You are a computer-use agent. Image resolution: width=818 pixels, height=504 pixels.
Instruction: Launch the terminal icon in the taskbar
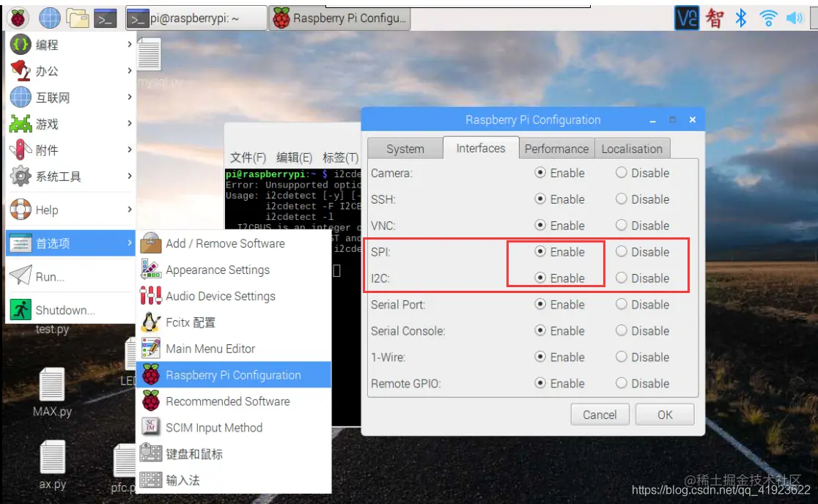point(106,19)
